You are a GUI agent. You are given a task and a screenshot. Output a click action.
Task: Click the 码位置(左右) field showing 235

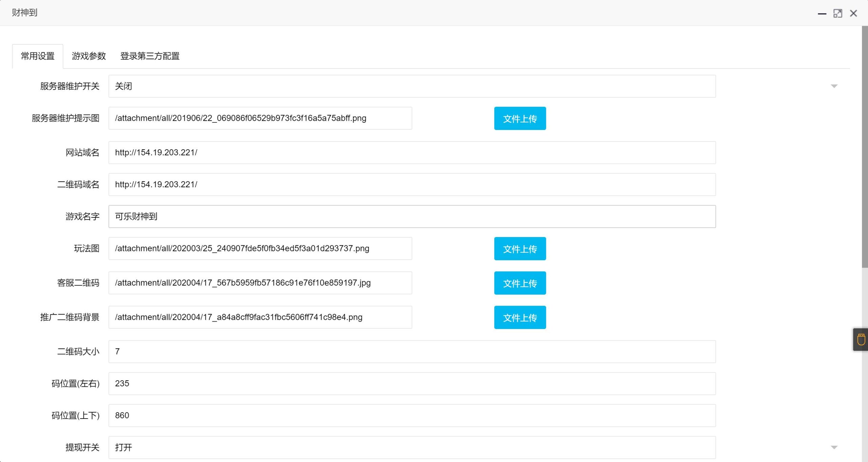(x=412, y=383)
